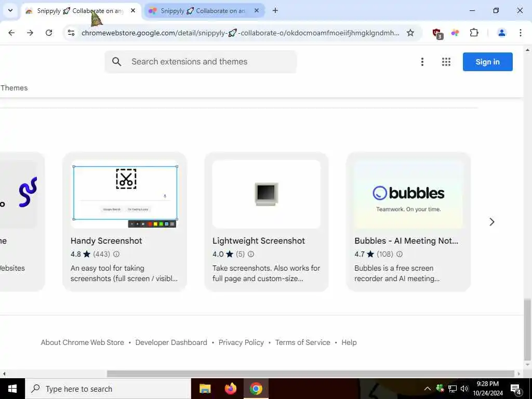The width and height of the screenshot is (532, 399).
Task: Open the Help link
Action: point(349,342)
